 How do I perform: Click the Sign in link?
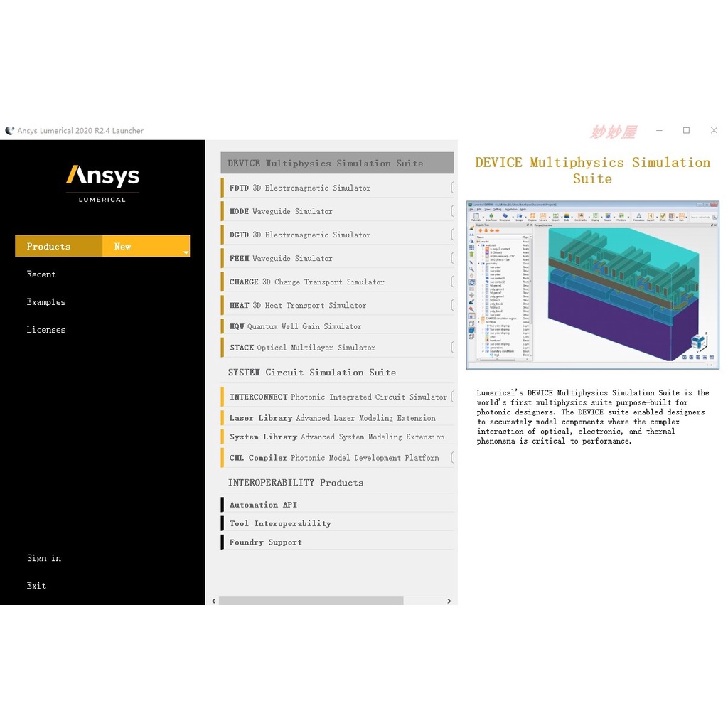43,557
